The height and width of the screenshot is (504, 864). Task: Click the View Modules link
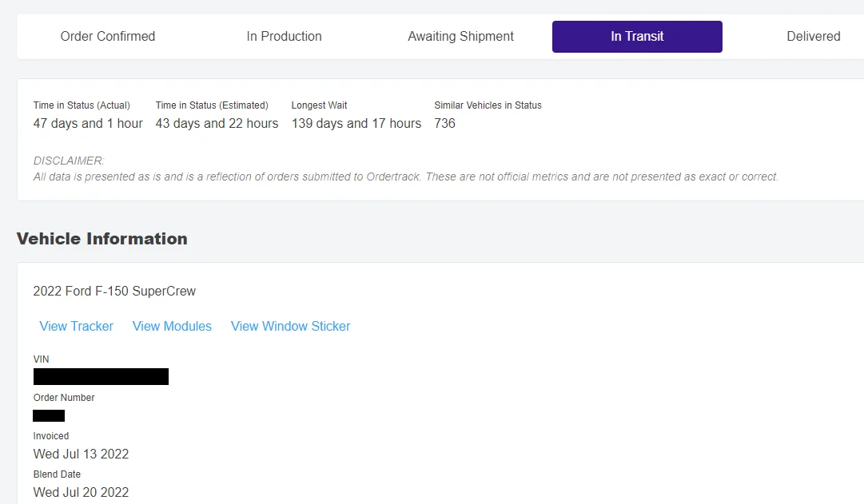[172, 326]
